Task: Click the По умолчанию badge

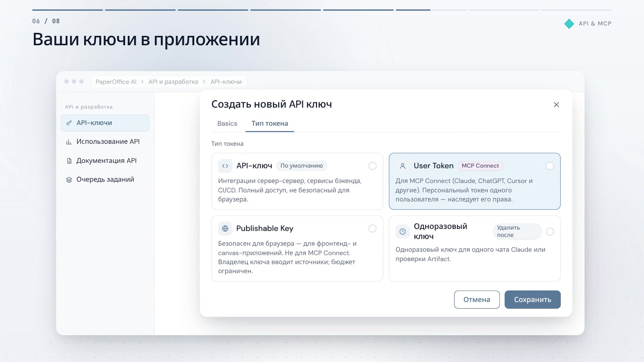Action: (x=301, y=166)
